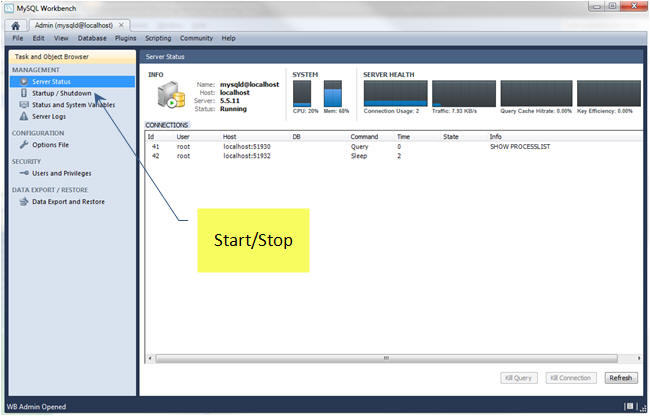650x416 pixels.
Task: Click the Time column header
Action: point(403,136)
